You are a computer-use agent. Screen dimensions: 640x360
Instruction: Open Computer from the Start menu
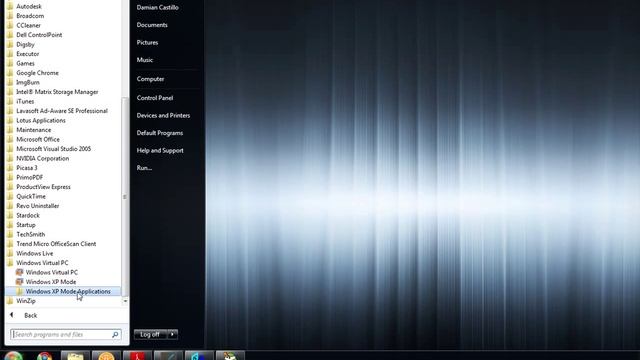150,79
